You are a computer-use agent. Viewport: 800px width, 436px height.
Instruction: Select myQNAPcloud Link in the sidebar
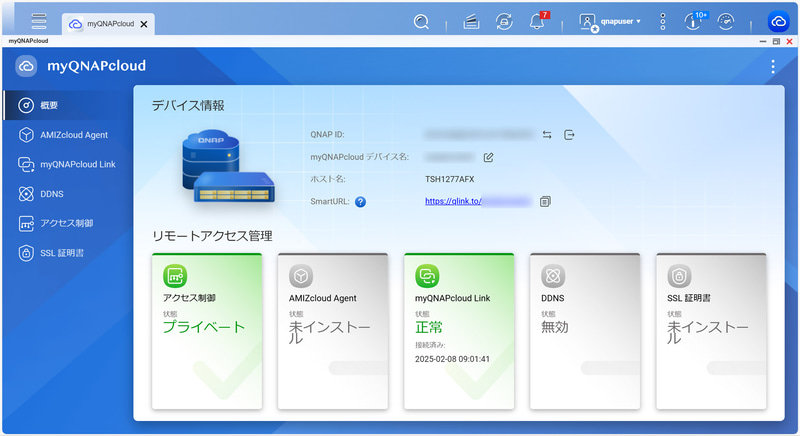[68, 164]
